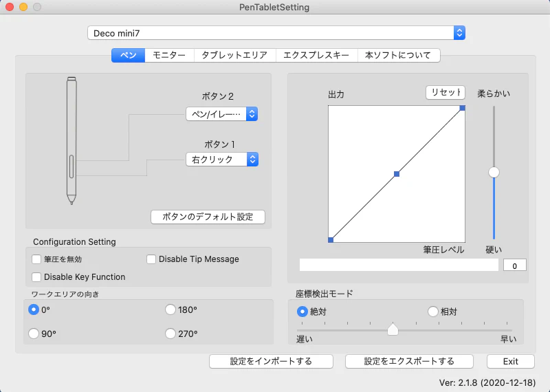This screenshot has width=550, height=392.
Task: Select the 相対 coordinate mode
Action: click(x=433, y=312)
